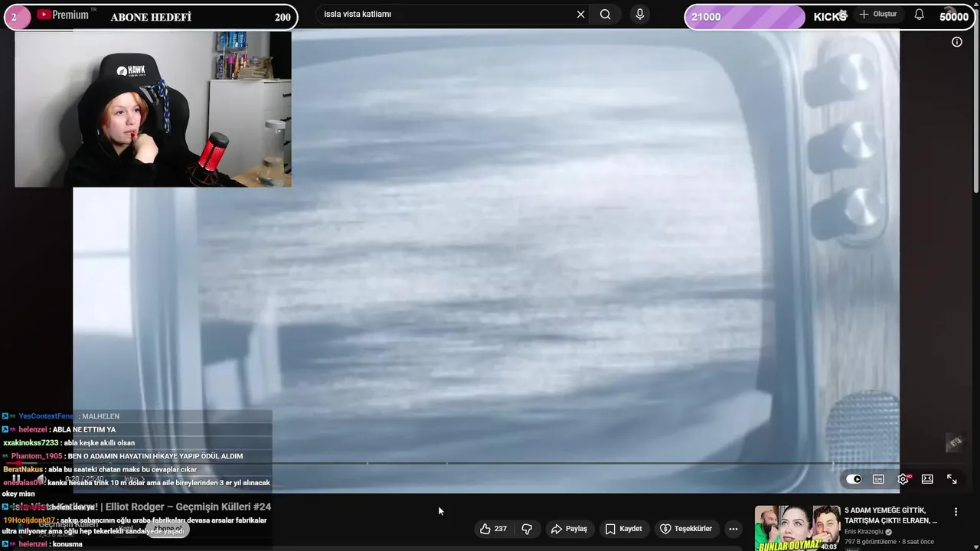Click the Oluştur create button
Viewport: 980px width, 551px height.
pos(878,15)
